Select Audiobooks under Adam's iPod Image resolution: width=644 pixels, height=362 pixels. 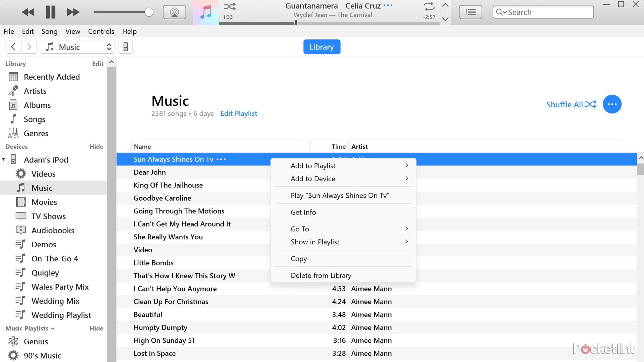click(53, 230)
